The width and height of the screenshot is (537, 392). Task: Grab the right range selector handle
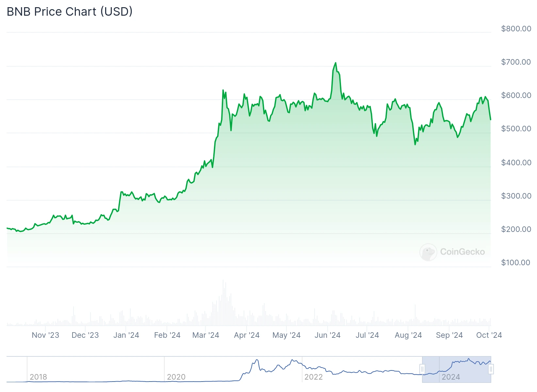[x=491, y=369]
